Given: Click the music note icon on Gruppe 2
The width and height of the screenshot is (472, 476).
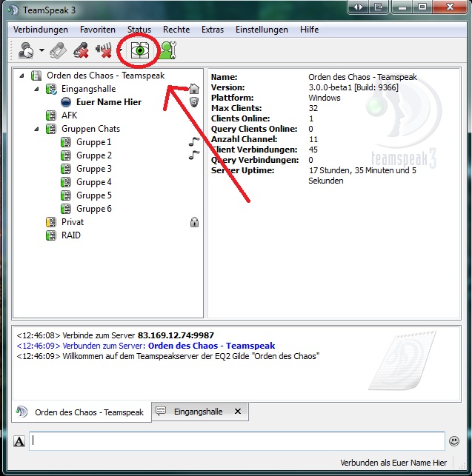Looking at the screenshot, I should coord(194,155).
